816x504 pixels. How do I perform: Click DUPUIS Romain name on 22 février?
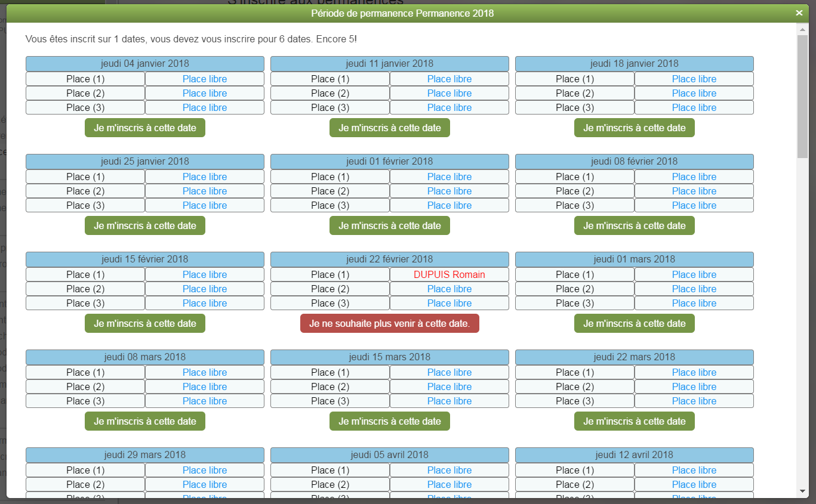(449, 274)
